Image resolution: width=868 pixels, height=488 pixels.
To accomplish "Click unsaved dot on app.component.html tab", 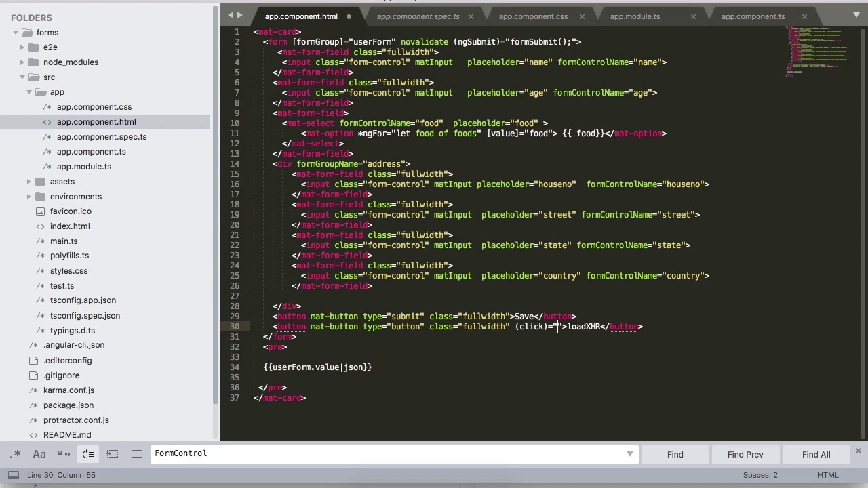I will [349, 16].
